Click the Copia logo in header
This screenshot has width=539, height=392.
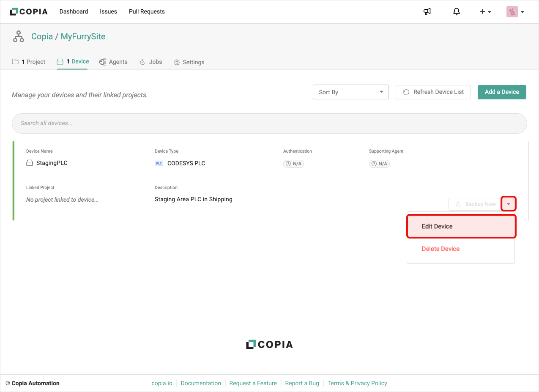click(29, 11)
